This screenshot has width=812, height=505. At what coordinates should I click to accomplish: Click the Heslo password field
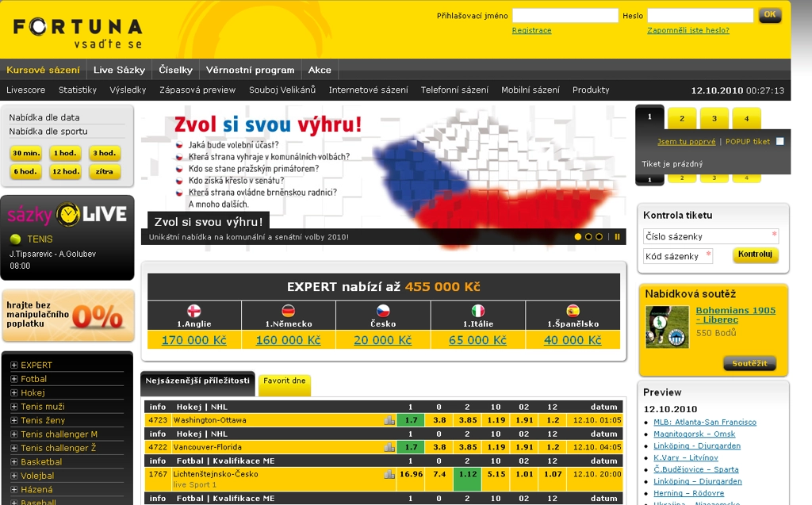[700, 16]
